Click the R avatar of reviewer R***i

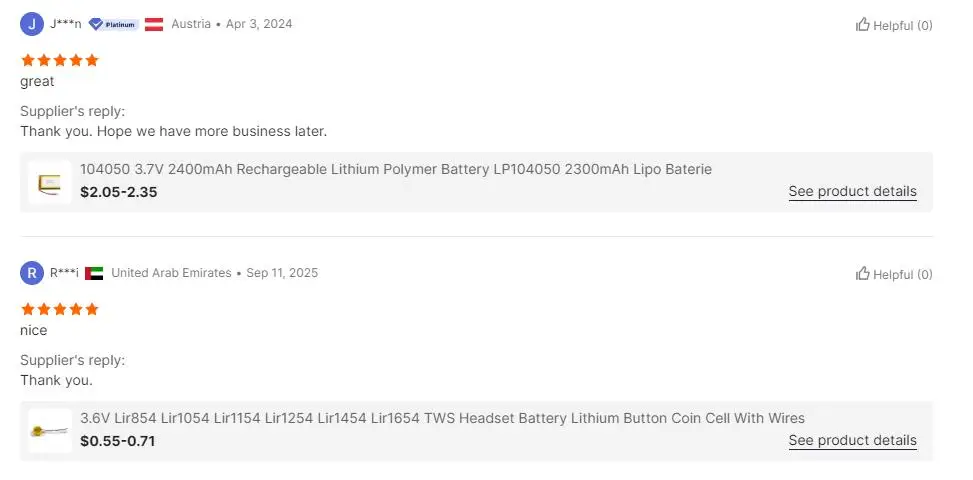coord(32,273)
